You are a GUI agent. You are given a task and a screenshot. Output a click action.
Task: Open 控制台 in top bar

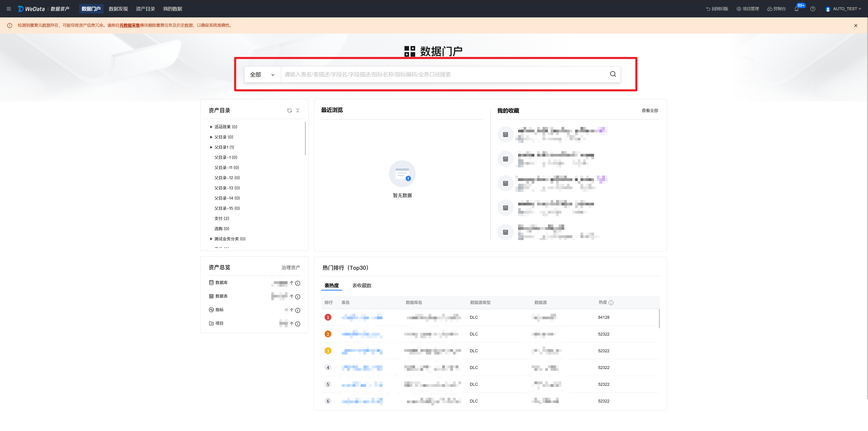click(776, 9)
